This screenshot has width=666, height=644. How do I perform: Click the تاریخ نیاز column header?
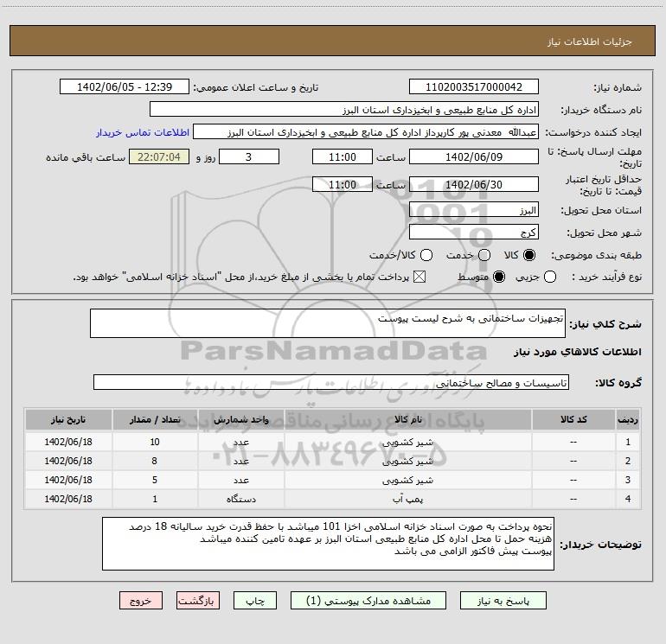click(x=68, y=419)
